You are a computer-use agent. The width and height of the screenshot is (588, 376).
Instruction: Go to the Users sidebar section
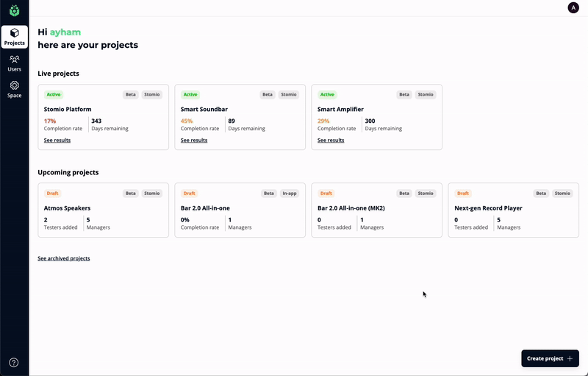click(15, 63)
